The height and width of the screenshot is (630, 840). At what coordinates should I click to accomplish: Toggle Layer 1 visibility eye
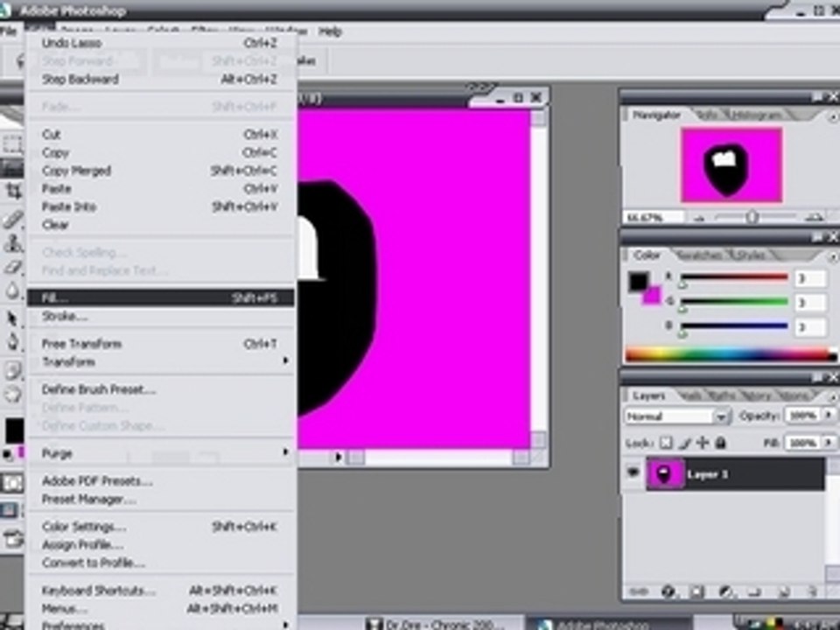(x=633, y=473)
